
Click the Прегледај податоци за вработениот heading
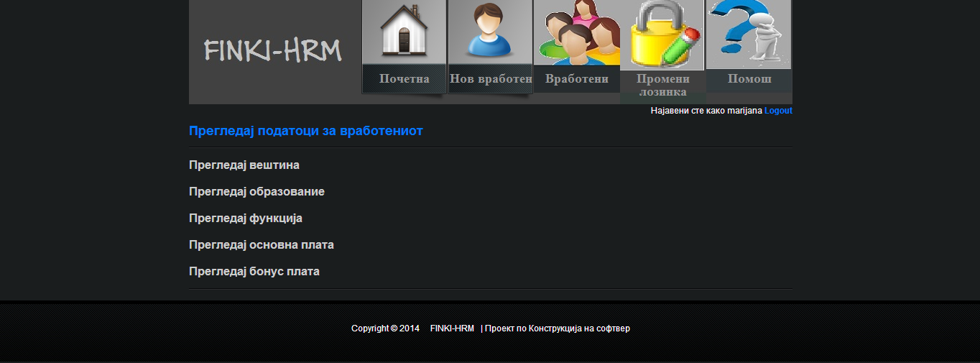tap(306, 131)
